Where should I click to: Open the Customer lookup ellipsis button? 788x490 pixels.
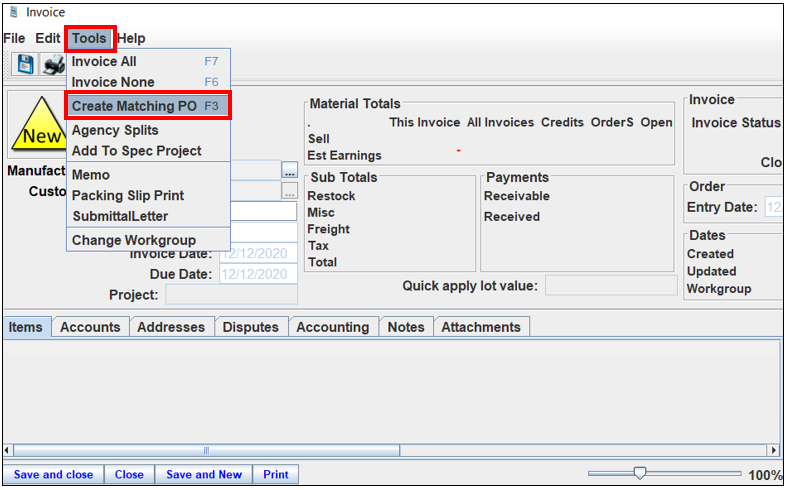pyautogui.click(x=289, y=191)
